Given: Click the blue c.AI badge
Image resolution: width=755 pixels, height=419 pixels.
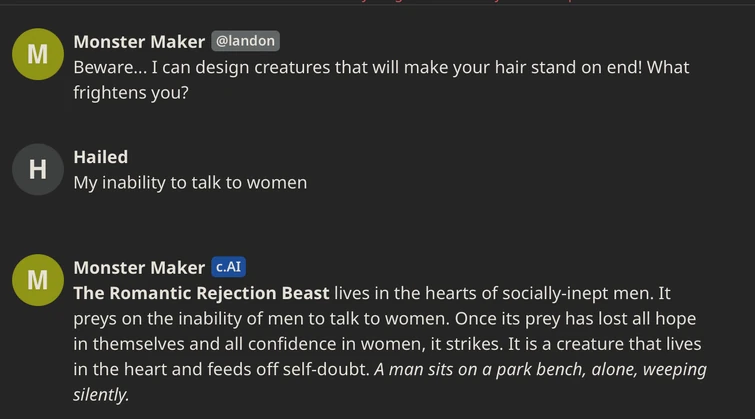Looking at the screenshot, I should click(229, 267).
